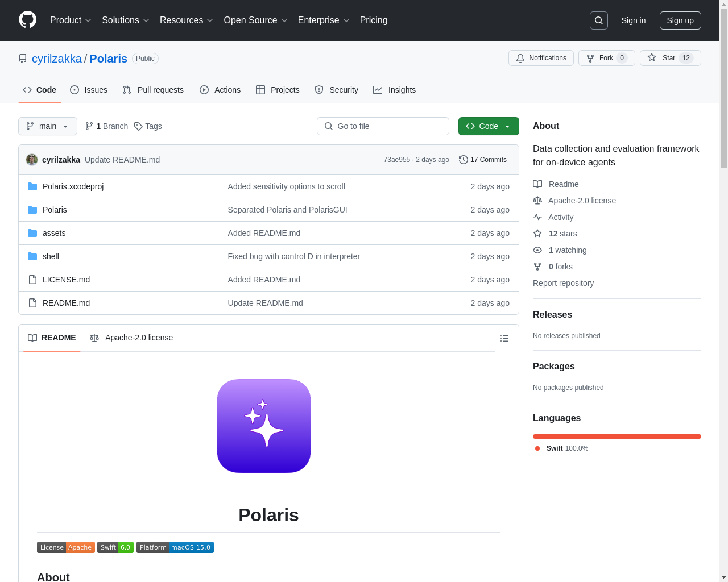Click the Tags link
The width and height of the screenshot is (728, 582).
click(x=148, y=126)
